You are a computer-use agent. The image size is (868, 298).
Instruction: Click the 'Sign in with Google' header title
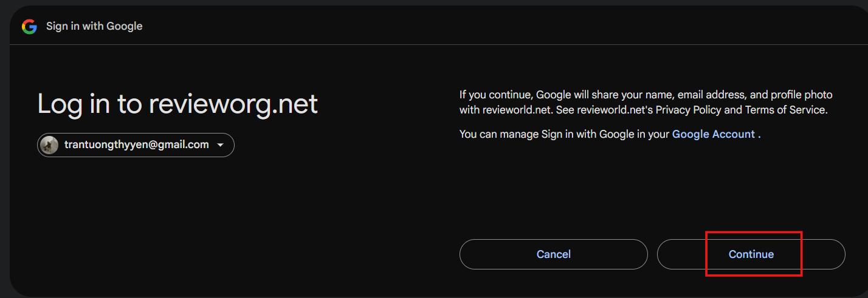[94, 26]
